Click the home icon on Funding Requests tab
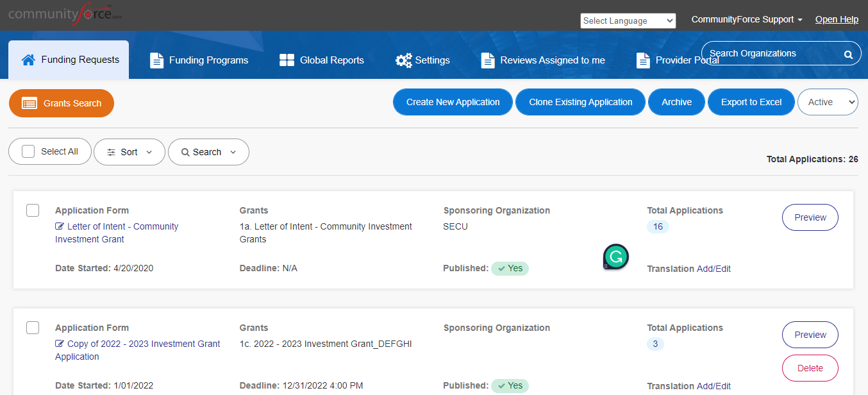 pos(28,60)
